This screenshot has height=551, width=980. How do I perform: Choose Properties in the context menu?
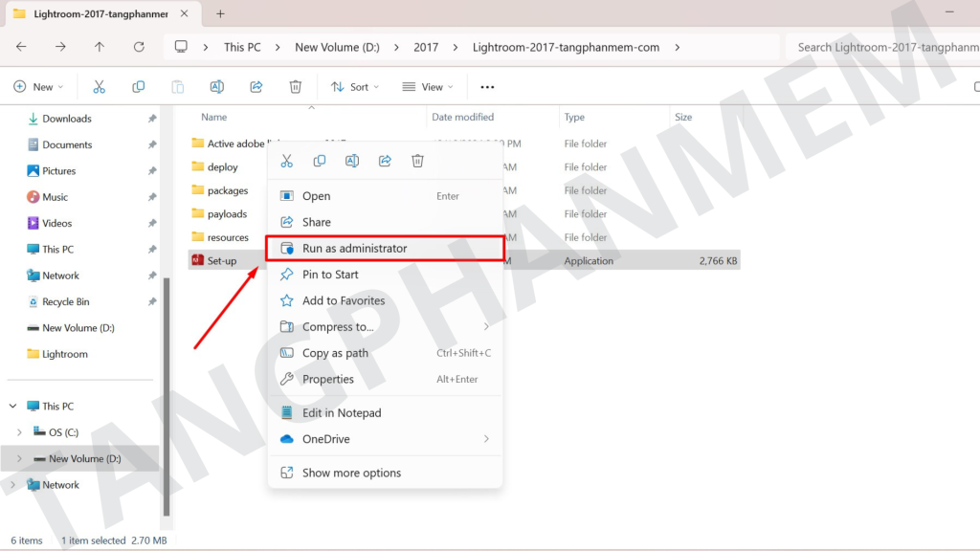328,379
